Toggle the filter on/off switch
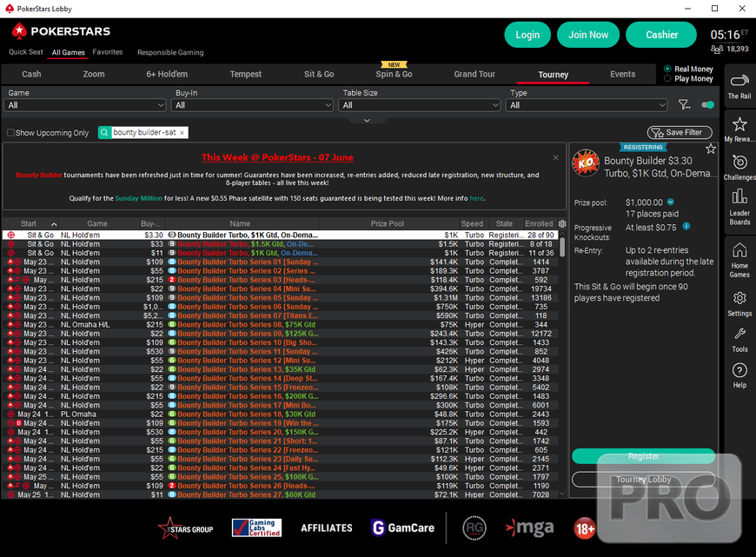This screenshot has height=557, width=756. point(707,104)
